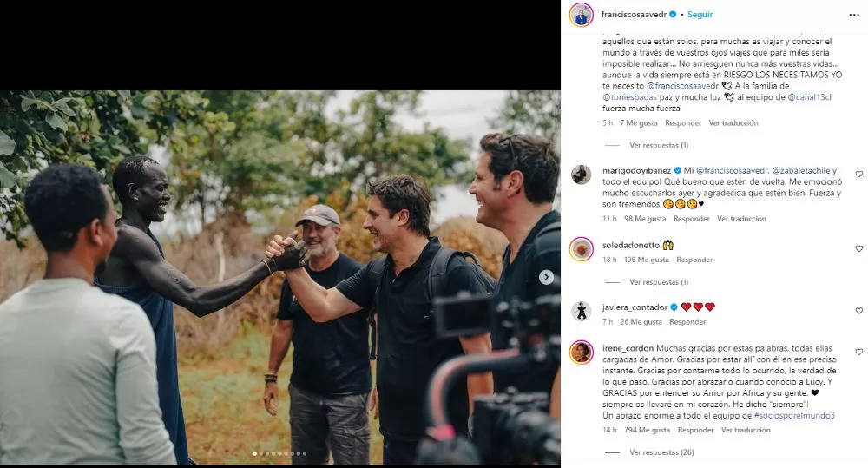The width and height of the screenshot is (868, 468).
Task: Open soledadonetto's profile avatar
Action: 582,249
